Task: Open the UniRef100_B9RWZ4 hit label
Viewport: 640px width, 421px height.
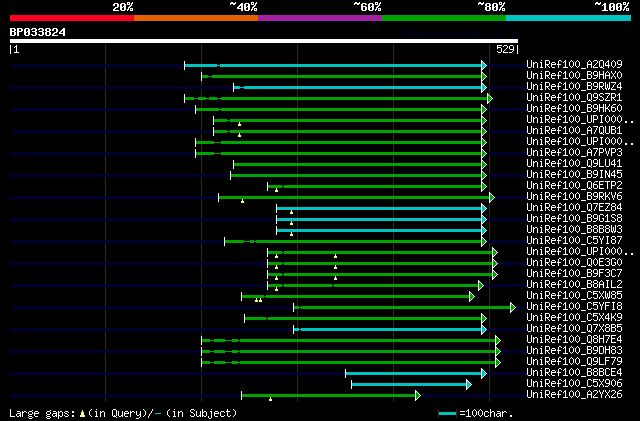Action: pyautogui.click(x=574, y=87)
